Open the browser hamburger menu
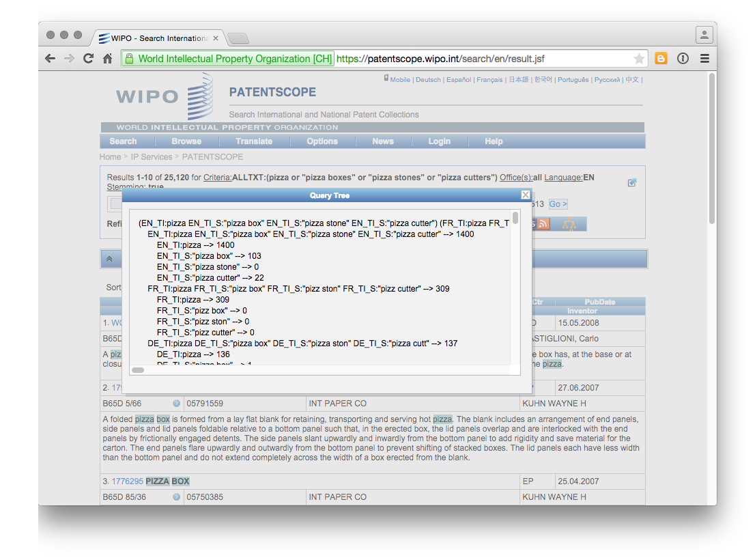Screen dimensions: 755x560 pos(704,59)
